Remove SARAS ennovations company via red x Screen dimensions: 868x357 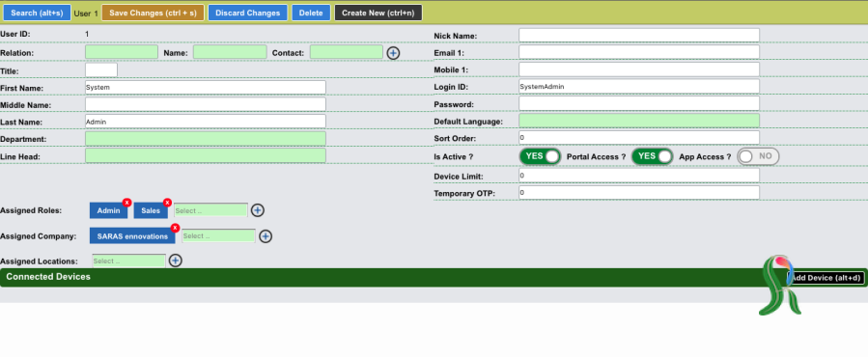[x=175, y=228]
